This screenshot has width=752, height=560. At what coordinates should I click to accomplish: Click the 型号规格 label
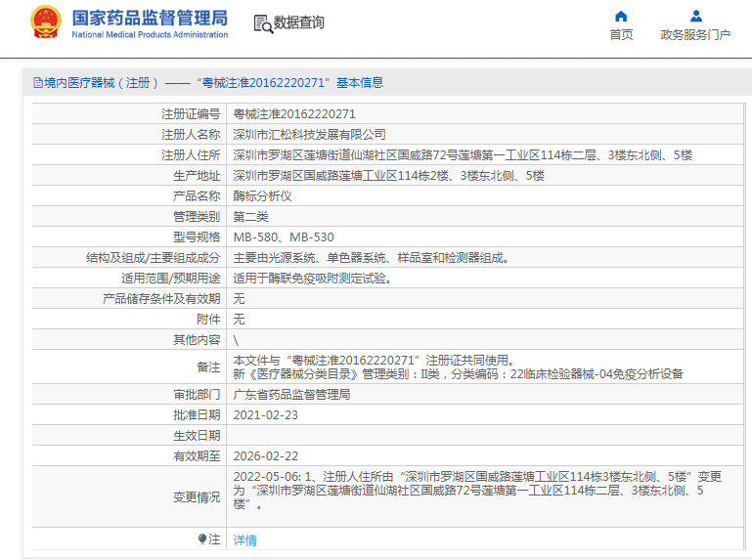[197, 237]
